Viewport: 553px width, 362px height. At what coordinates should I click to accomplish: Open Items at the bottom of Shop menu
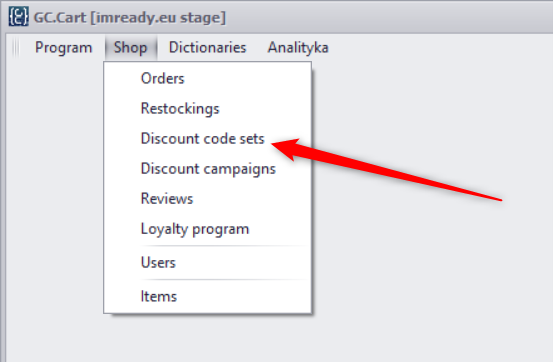(x=207, y=296)
